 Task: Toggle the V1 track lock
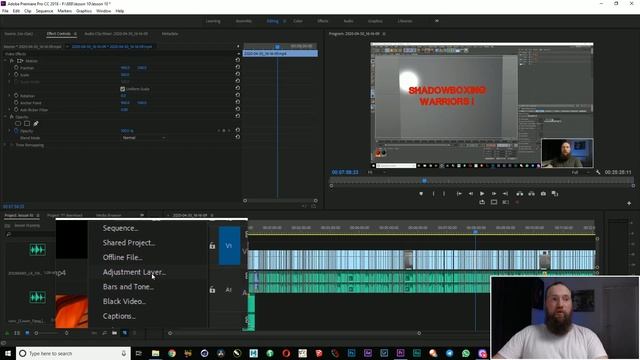pos(212,245)
